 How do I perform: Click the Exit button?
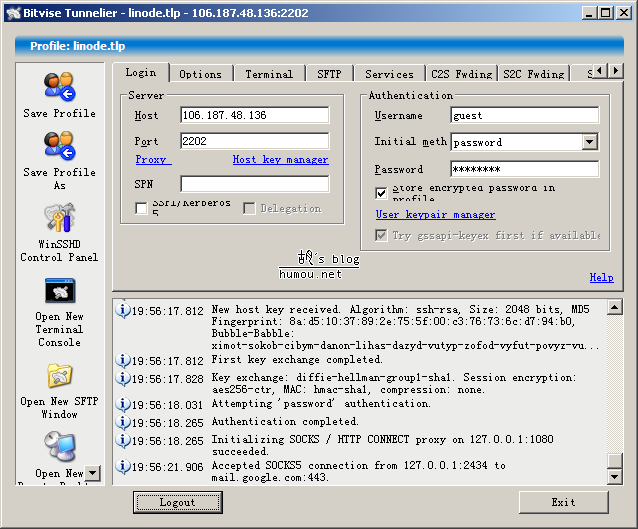pyautogui.click(x=564, y=502)
